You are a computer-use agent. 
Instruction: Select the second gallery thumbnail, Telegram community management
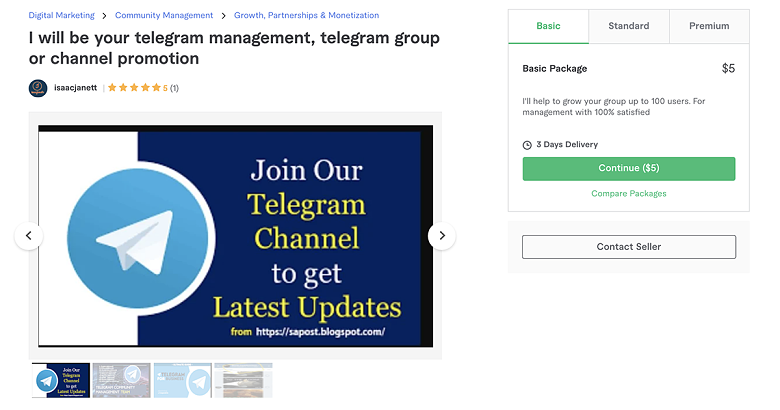[121, 380]
